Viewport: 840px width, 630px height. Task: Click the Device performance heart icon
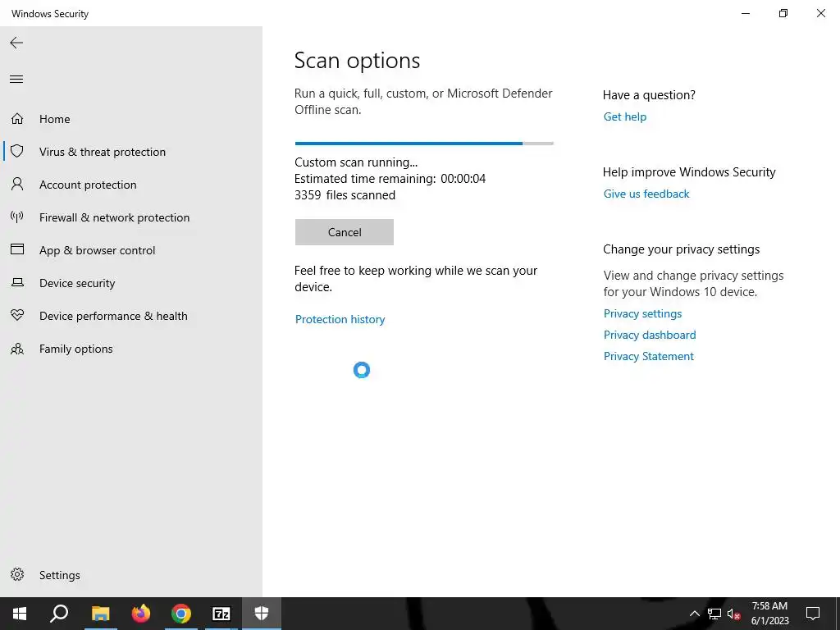17,315
